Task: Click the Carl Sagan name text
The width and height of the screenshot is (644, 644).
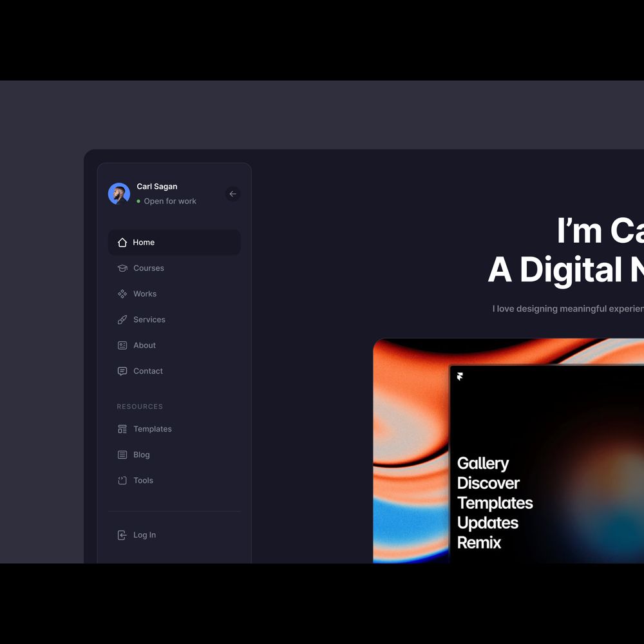Action: [157, 187]
